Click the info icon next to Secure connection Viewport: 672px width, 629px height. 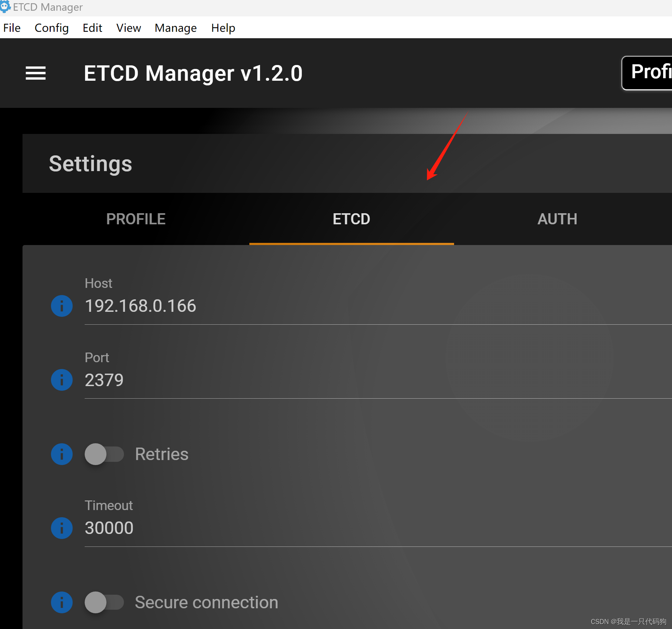click(x=61, y=602)
